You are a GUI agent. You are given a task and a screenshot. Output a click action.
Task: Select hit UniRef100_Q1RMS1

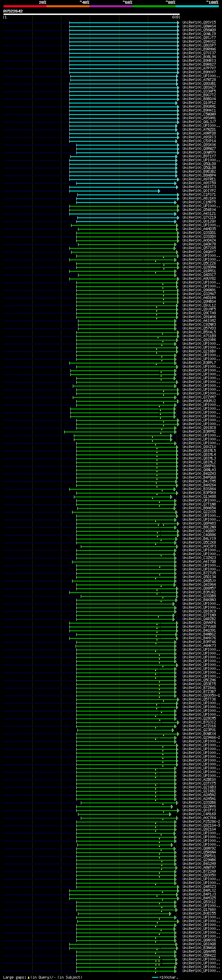pos(199,271)
